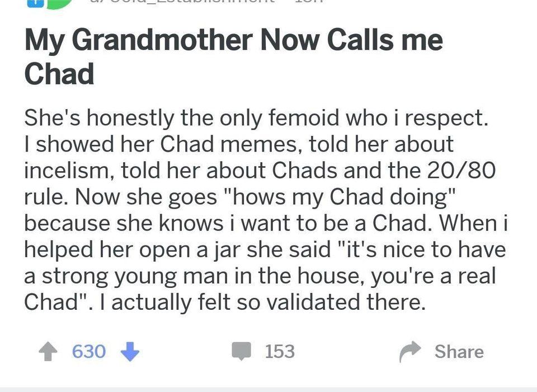Click the Share label
Viewport: 537px width, 392px height.
coord(459,352)
